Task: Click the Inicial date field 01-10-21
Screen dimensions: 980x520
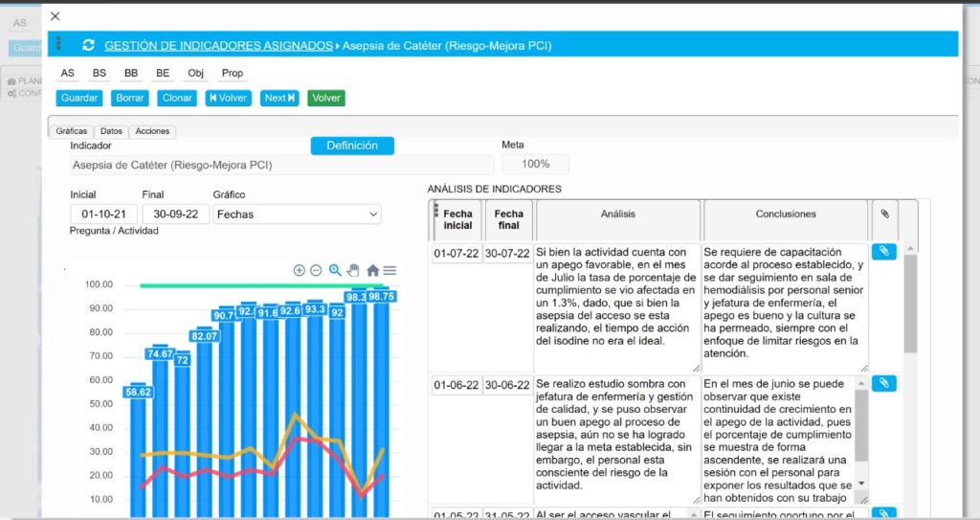Action: point(102,215)
